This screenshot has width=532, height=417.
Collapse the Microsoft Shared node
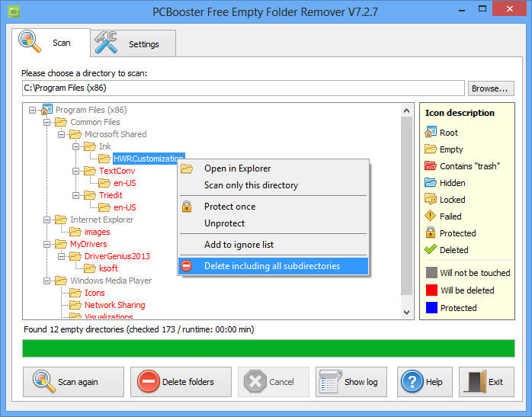tap(61, 134)
